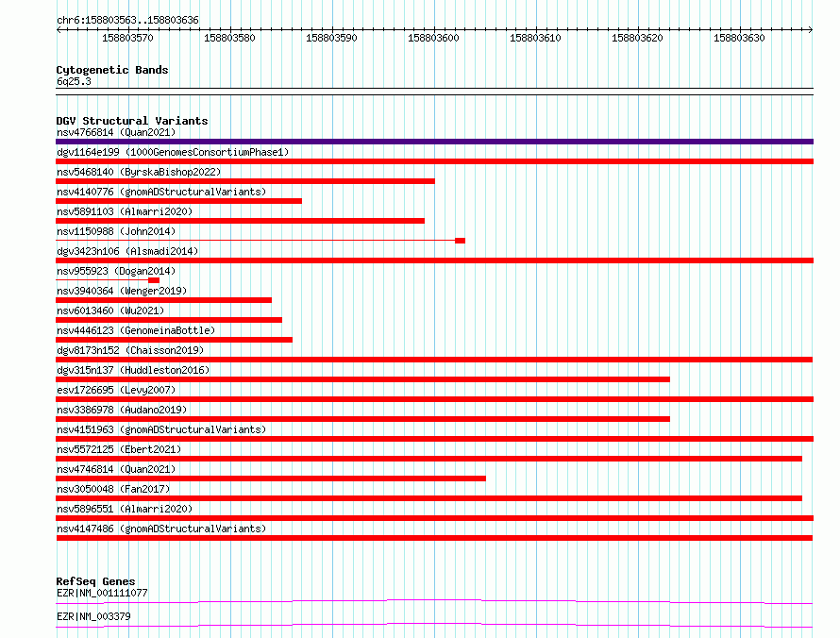Image resolution: width=840 pixels, height=638 pixels.
Task: Click the nsv3050048 (Fan2017) label
Action: point(113,489)
